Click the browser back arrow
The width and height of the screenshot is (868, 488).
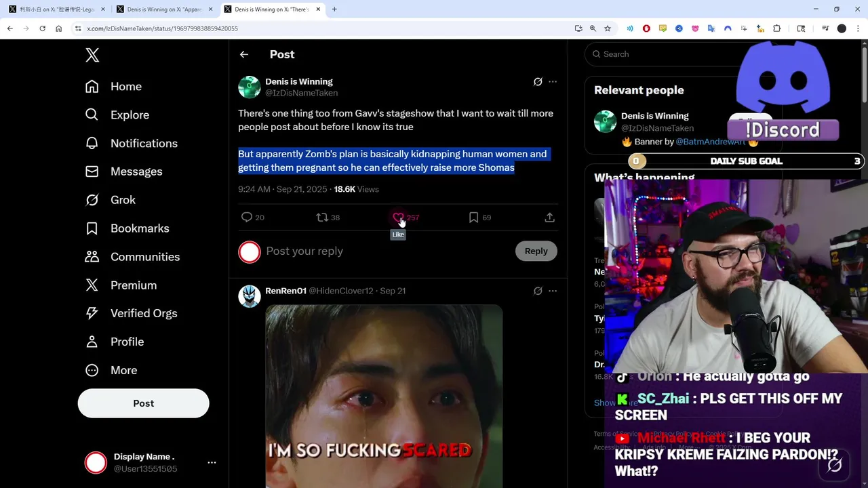(9, 28)
